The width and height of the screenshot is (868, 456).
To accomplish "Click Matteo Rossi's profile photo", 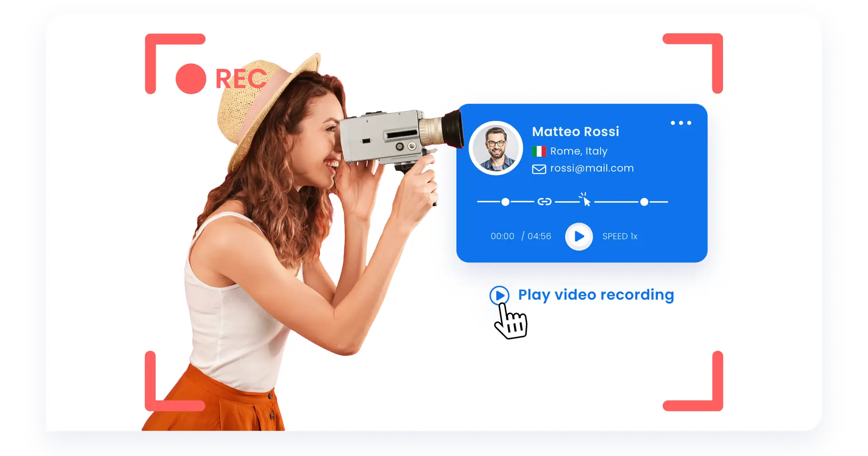I will (496, 148).
